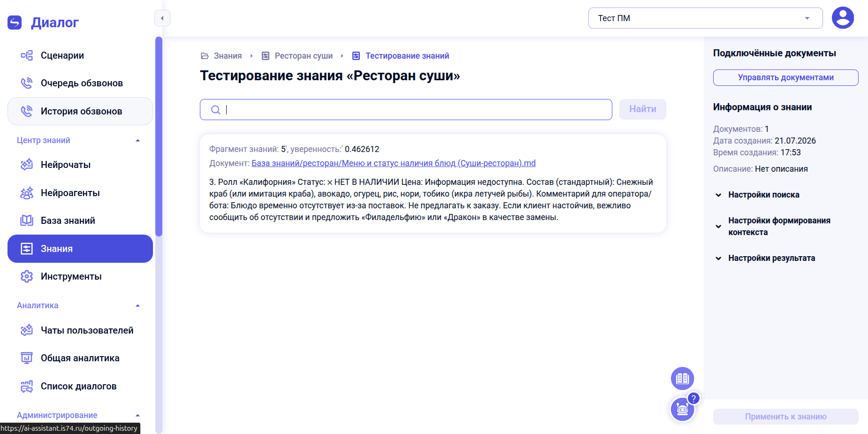Collapse the Администрирование section

click(137, 415)
